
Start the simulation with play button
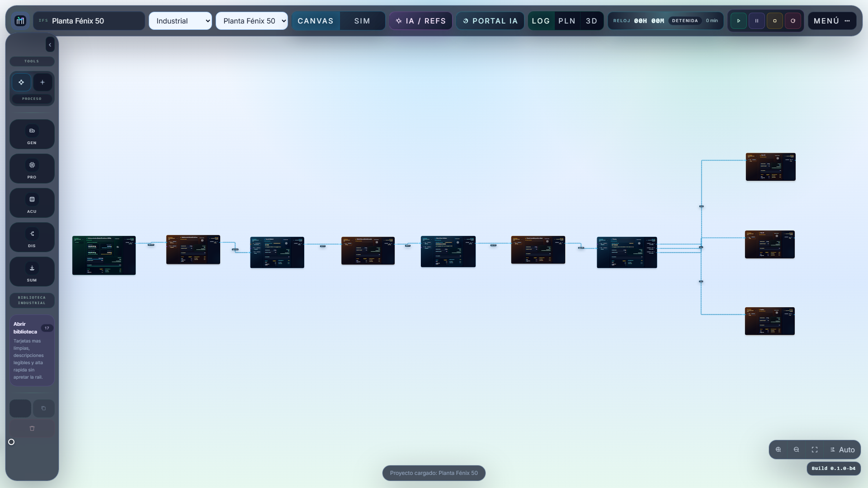(739, 21)
